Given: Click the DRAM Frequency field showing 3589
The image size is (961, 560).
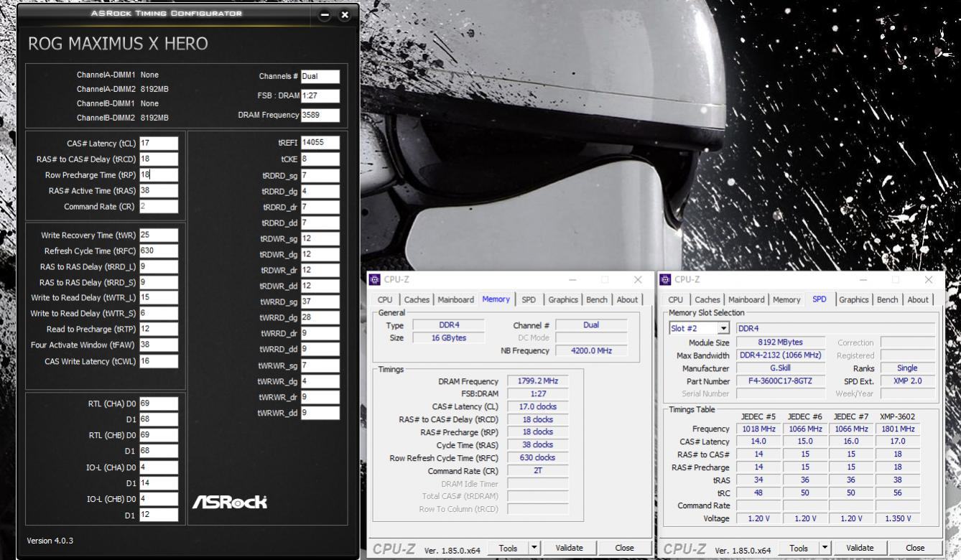Looking at the screenshot, I should click(x=320, y=115).
